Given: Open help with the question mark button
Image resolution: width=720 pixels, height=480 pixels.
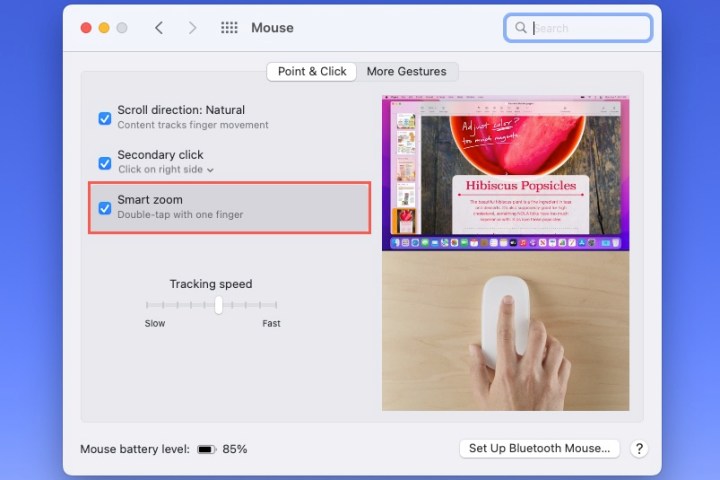Looking at the screenshot, I should pos(639,448).
